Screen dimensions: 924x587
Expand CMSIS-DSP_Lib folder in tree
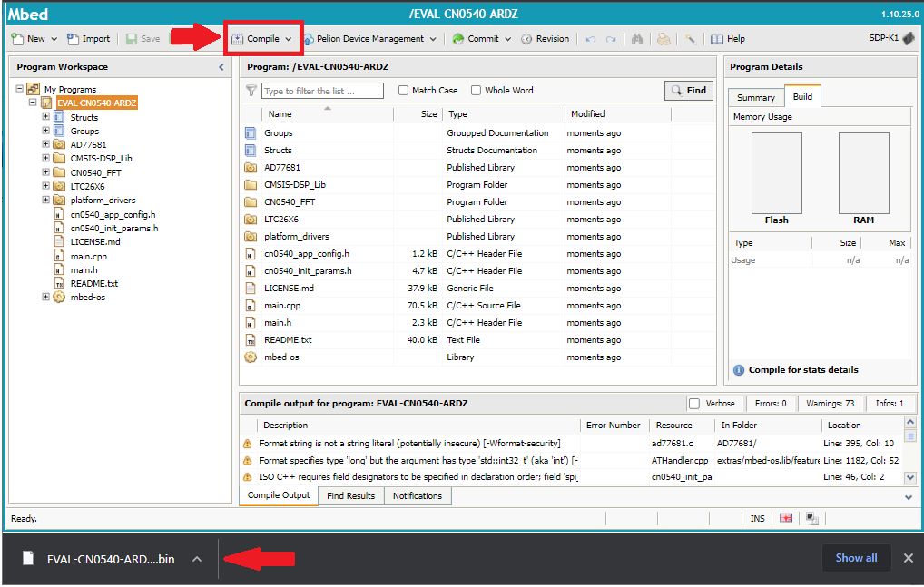point(45,158)
